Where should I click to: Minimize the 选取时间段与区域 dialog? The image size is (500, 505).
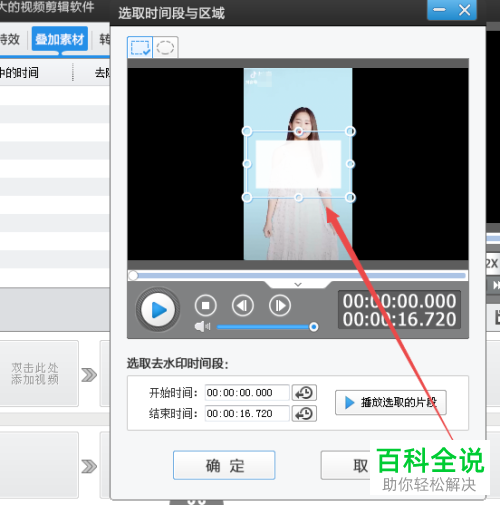click(439, 10)
